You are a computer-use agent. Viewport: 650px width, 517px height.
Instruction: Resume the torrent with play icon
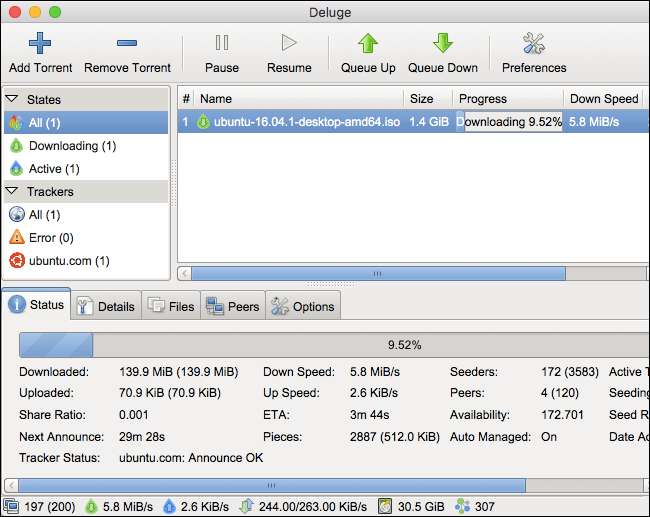(289, 44)
